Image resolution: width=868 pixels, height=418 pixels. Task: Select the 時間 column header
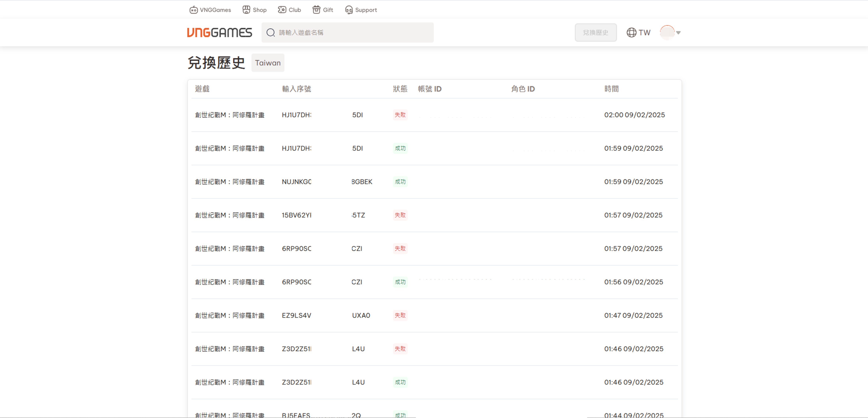coord(611,89)
